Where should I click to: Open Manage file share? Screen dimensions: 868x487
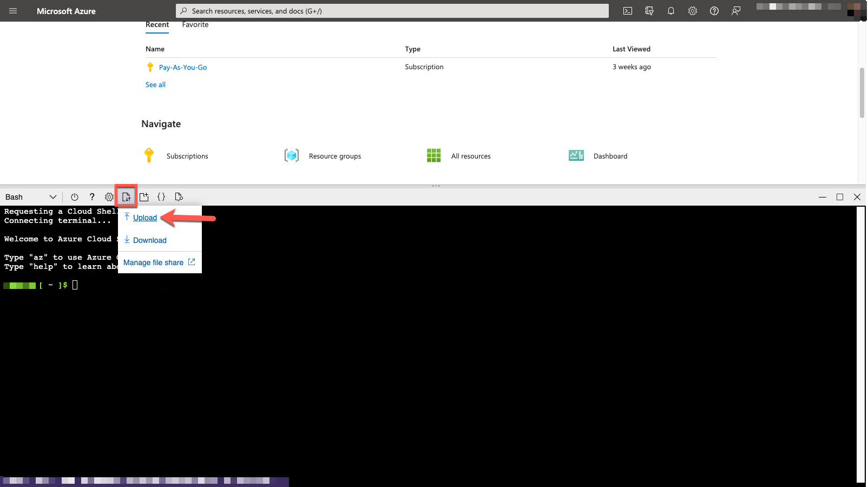[160, 262]
